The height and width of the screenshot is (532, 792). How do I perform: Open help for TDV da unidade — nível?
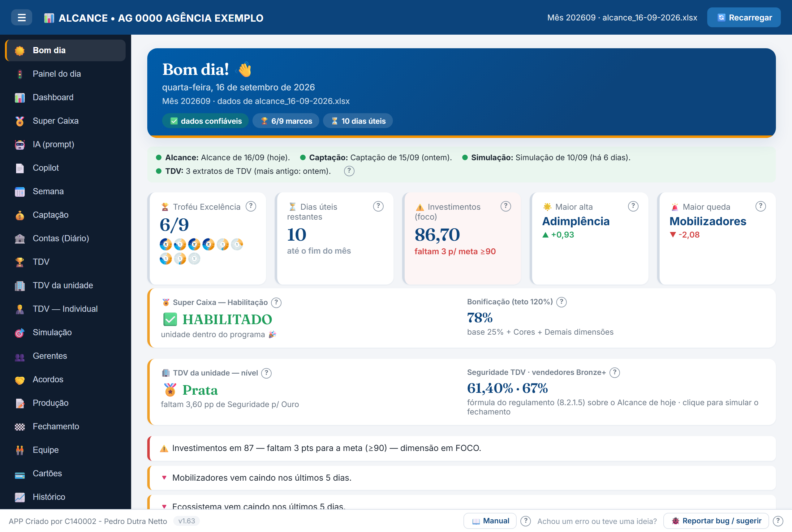click(x=266, y=373)
